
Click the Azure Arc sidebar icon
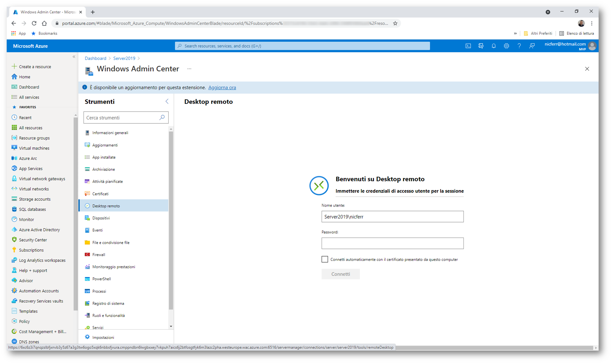click(14, 158)
